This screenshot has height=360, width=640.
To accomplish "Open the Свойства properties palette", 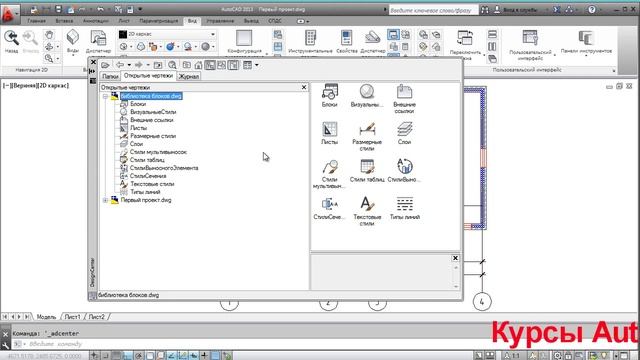I will click(347, 41).
